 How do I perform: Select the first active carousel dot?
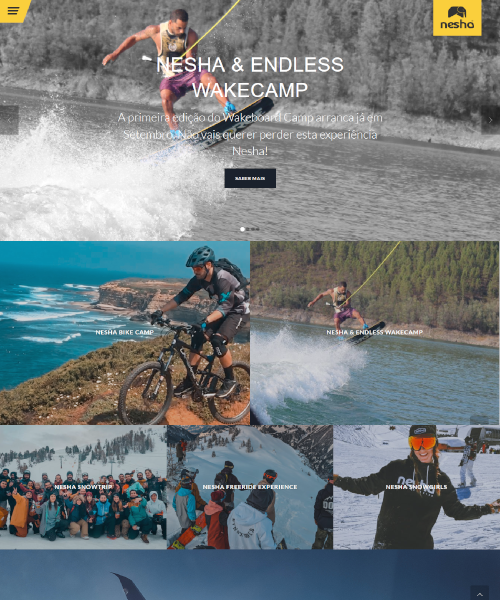[x=242, y=229]
